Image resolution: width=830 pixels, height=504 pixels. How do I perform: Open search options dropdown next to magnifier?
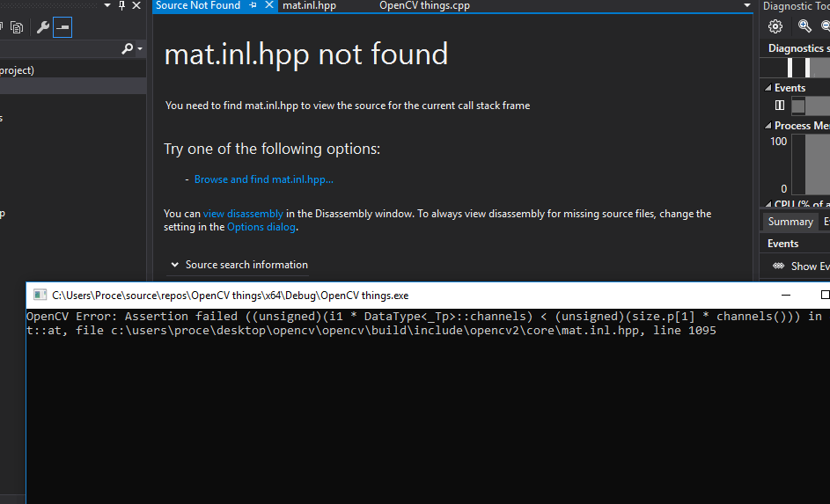coord(140,48)
